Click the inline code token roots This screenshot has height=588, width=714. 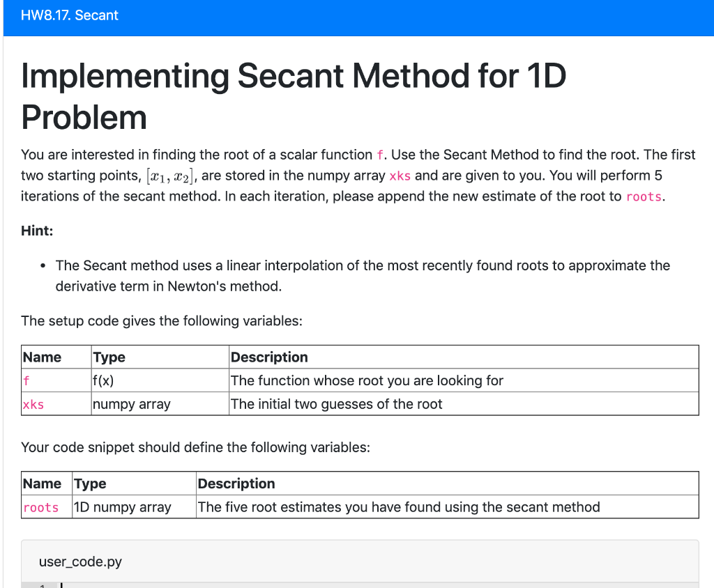point(643,197)
